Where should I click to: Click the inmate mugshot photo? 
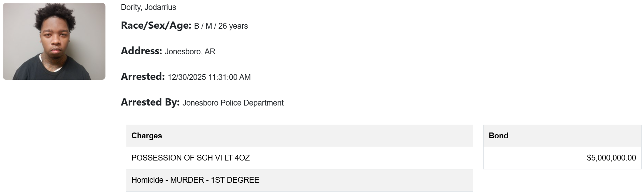(x=54, y=41)
